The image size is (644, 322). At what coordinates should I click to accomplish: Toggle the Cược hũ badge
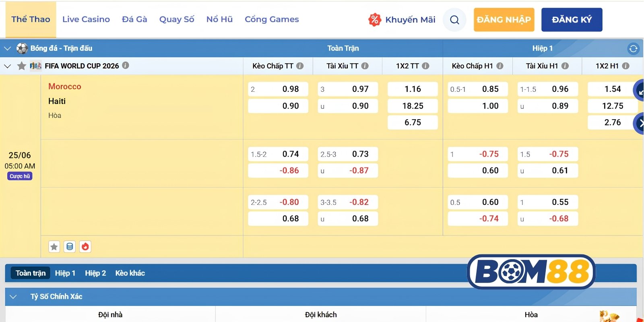pyautogui.click(x=20, y=176)
